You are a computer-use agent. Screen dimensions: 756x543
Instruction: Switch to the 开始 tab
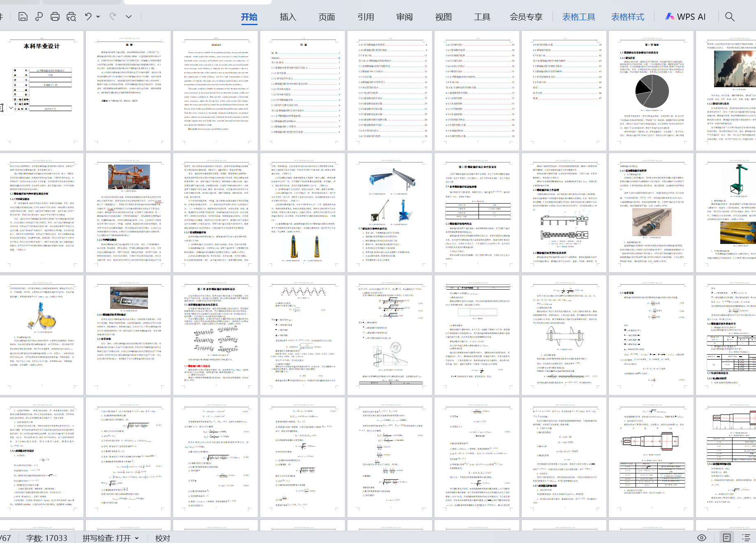coord(249,17)
